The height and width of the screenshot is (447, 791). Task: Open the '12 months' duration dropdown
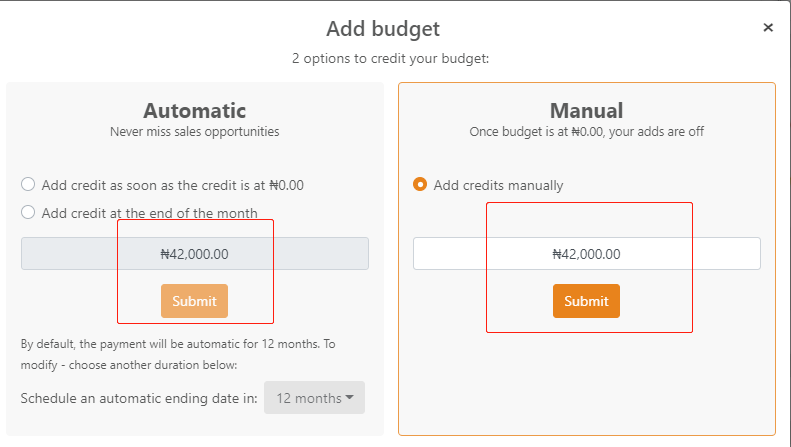pos(313,398)
